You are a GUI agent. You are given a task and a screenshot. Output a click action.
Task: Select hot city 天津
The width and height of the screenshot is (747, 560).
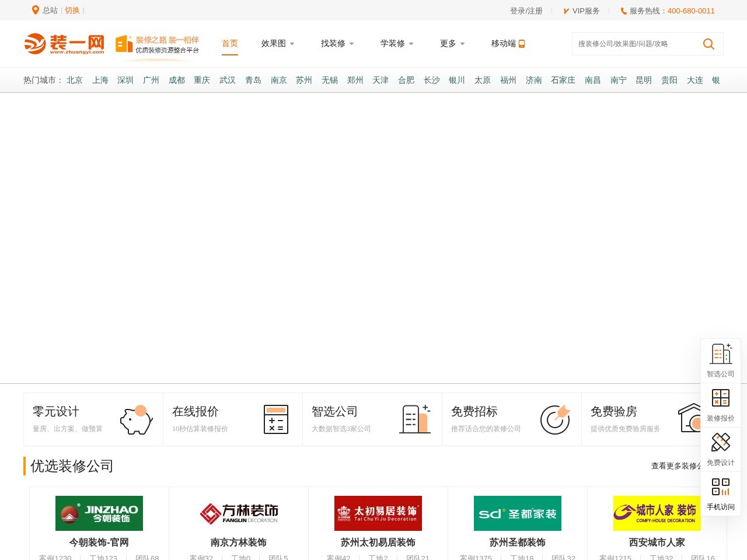(x=381, y=80)
